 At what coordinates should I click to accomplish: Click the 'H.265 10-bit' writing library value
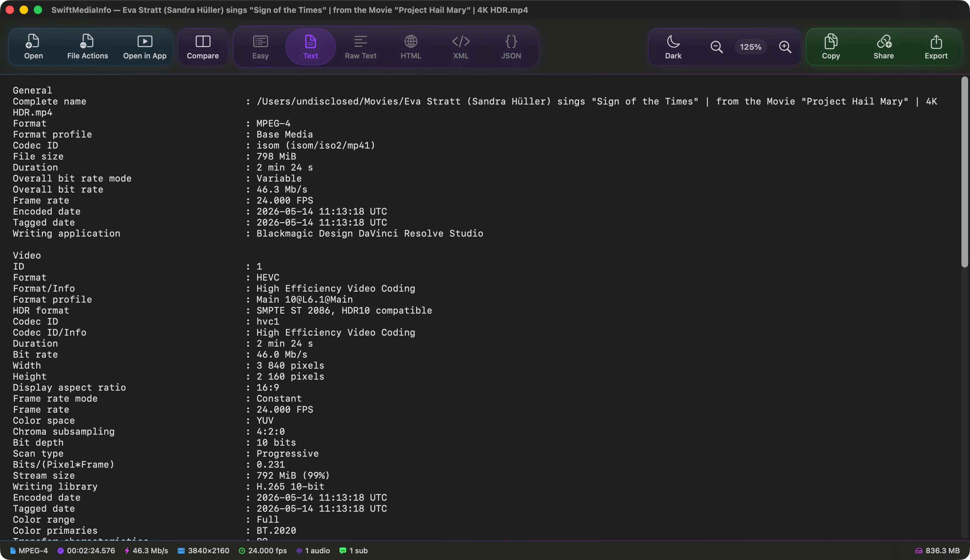tap(291, 487)
